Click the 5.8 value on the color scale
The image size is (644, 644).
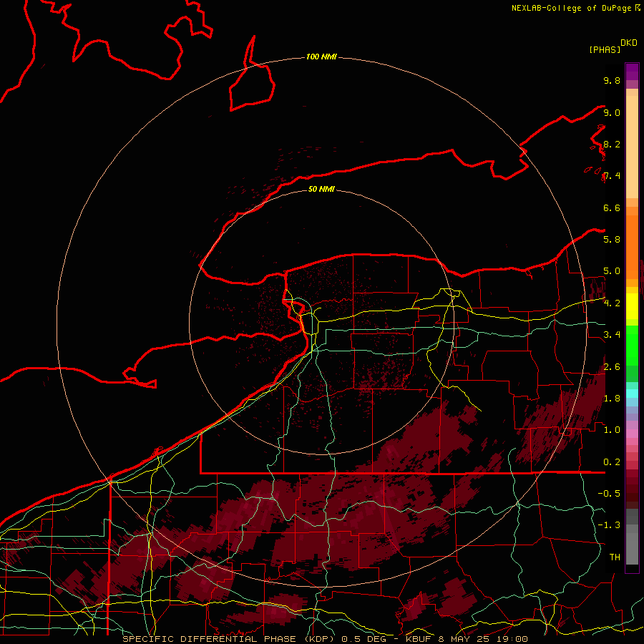point(612,239)
